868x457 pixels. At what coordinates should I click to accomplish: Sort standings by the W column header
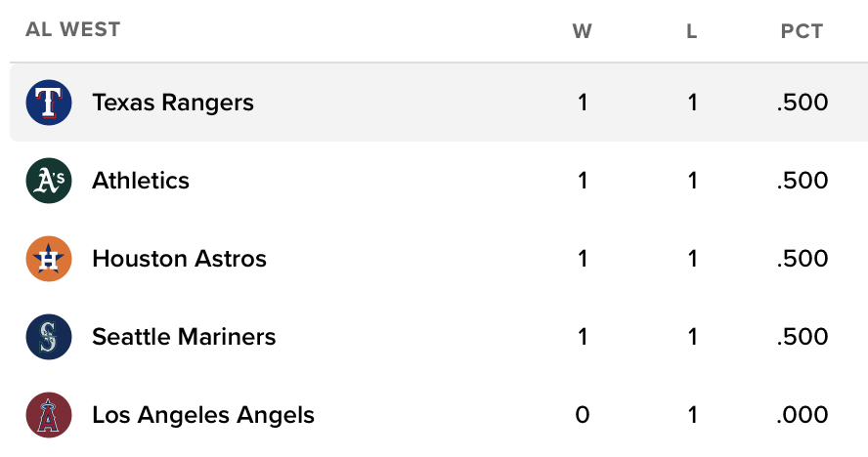(582, 31)
